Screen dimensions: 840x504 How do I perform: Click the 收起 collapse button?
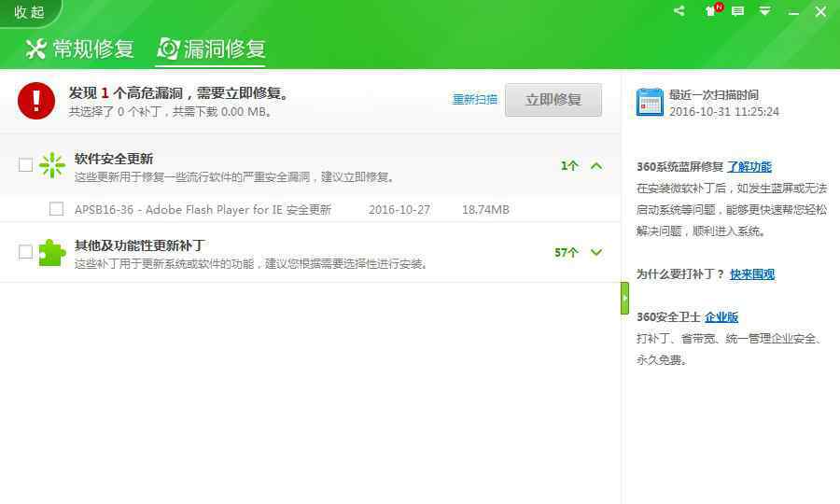click(30, 12)
